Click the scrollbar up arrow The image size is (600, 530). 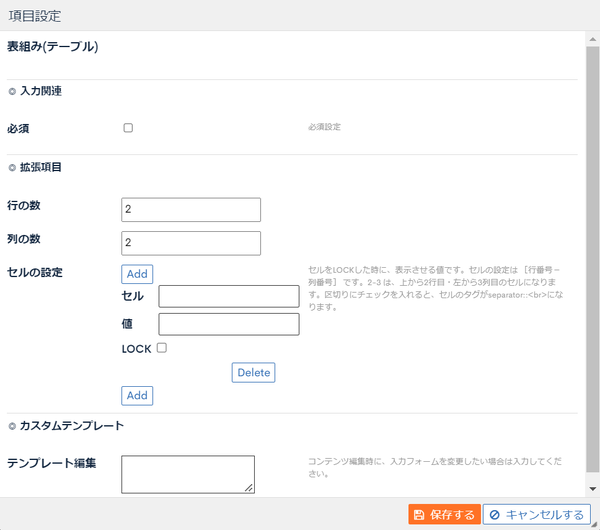coord(593,39)
